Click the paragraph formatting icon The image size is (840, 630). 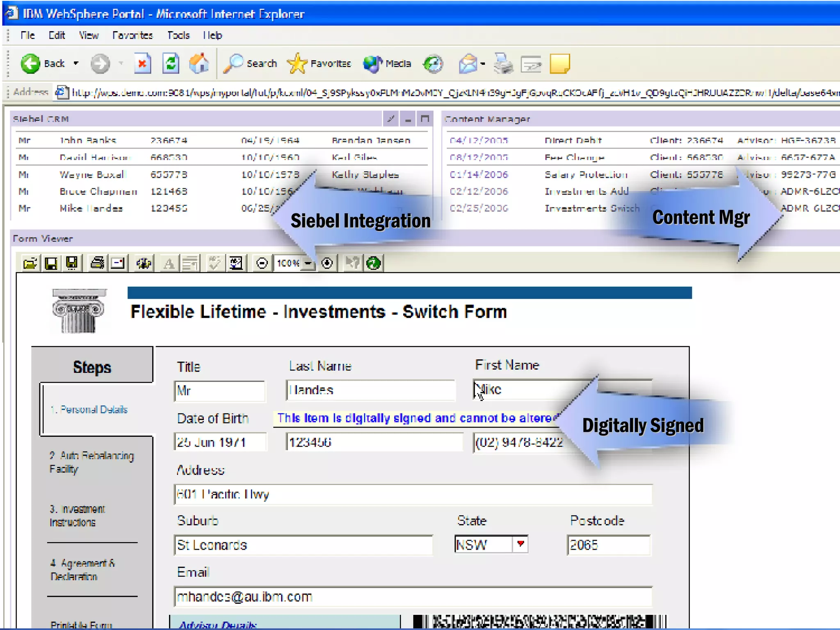coord(190,263)
